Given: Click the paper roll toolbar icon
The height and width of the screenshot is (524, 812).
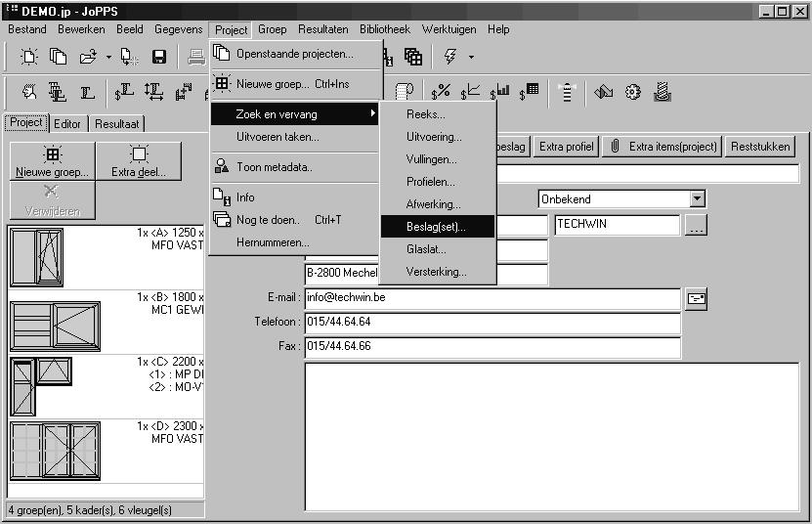Looking at the screenshot, I should click(x=404, y=92).
